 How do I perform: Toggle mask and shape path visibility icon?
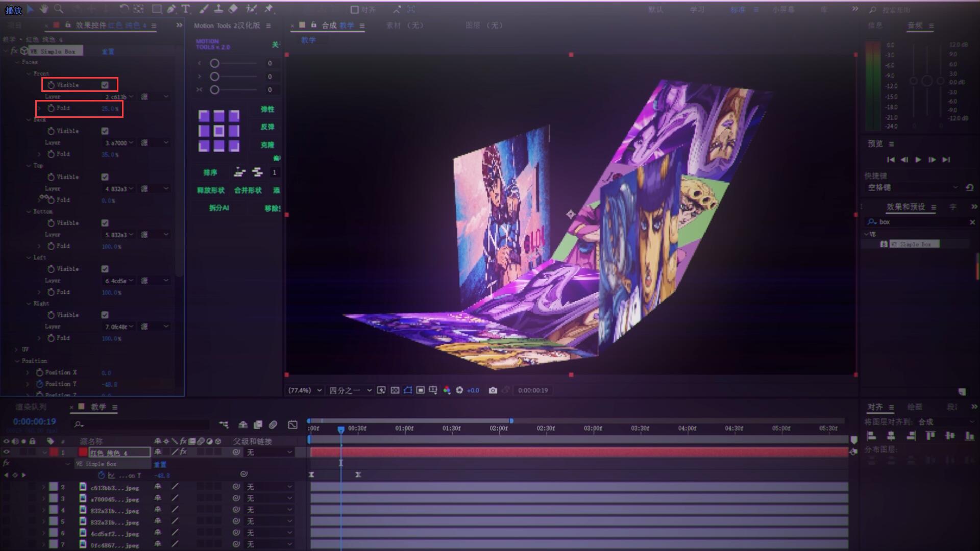(408, 390)
